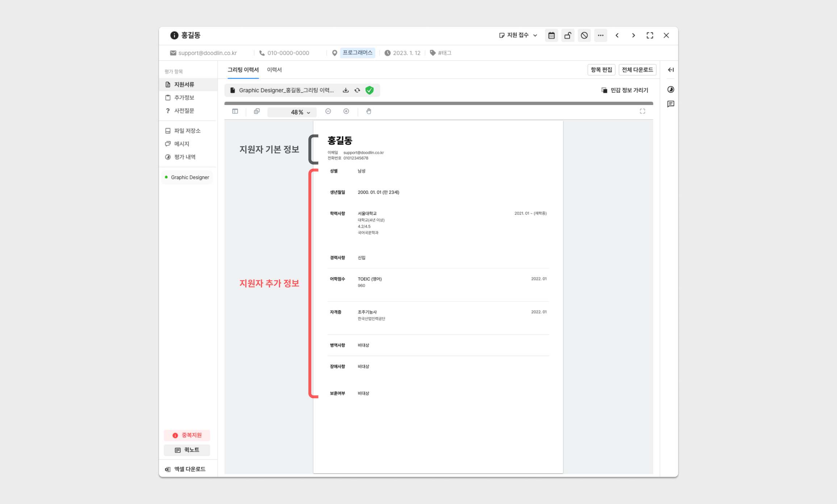This screenshot has width=837, height=504.
Task: Select 추가정보 in the sidebar
Action: click(x=184, y=98)
